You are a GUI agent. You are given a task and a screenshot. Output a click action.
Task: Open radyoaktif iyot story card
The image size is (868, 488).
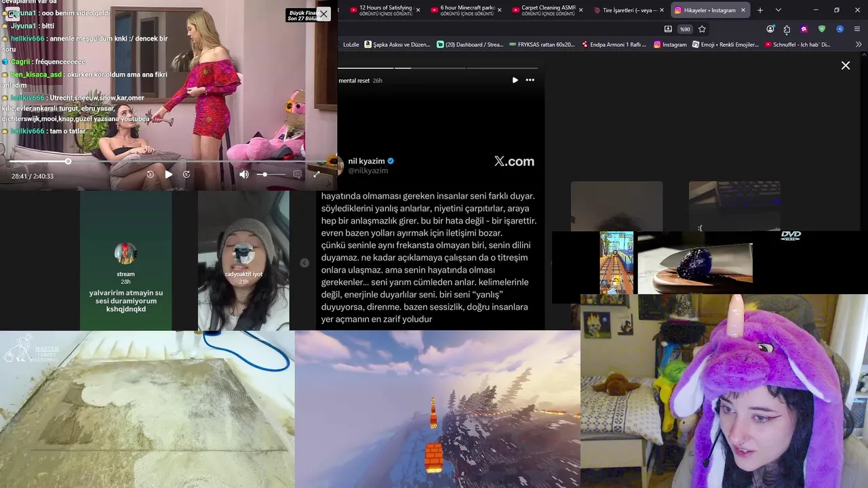(x=243, y=260)
